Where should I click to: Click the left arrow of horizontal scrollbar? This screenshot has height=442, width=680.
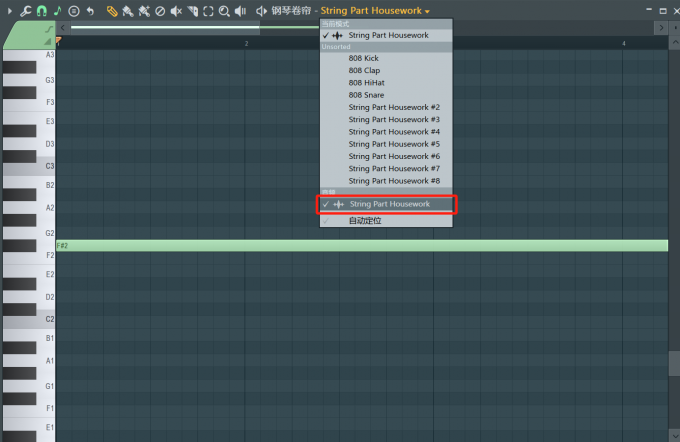pyautogui.click(x=62, y=28)
